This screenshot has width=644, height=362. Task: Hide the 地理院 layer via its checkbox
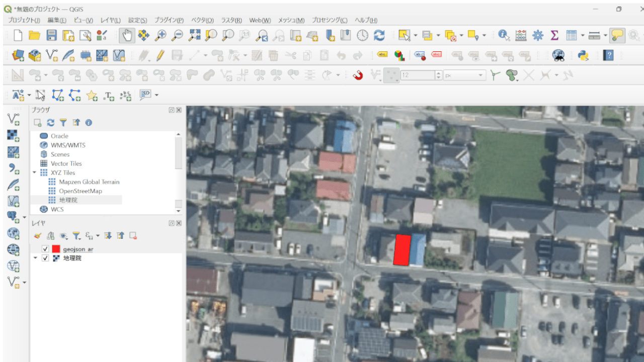[x=45, y=258]
